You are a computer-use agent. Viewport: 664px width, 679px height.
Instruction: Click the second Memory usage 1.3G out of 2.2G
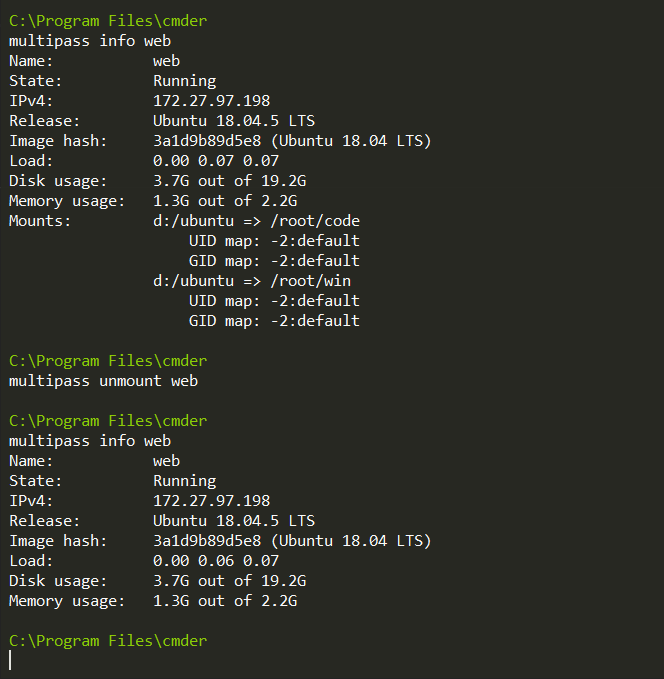[225, 601]
